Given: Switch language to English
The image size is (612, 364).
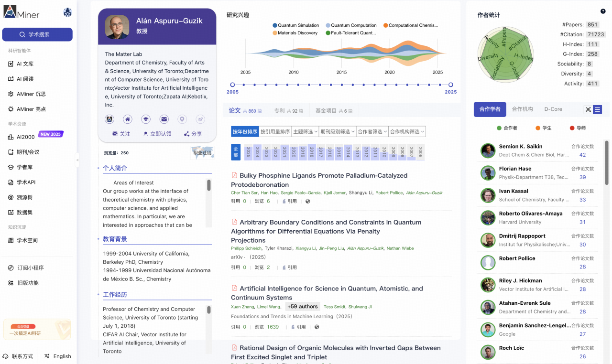Looking at the screenshot, I should point(57,356).
